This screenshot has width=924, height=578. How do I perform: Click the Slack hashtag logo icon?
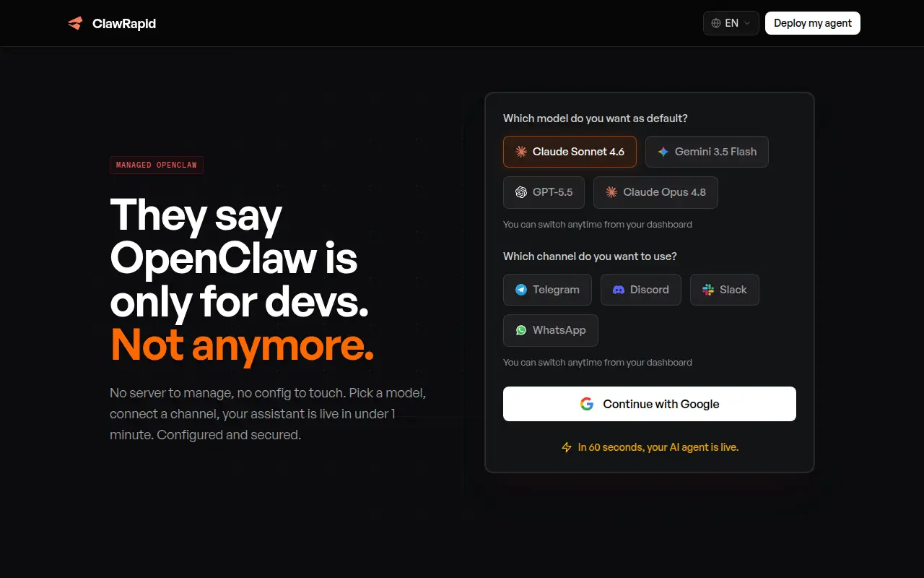click(708, 290)
